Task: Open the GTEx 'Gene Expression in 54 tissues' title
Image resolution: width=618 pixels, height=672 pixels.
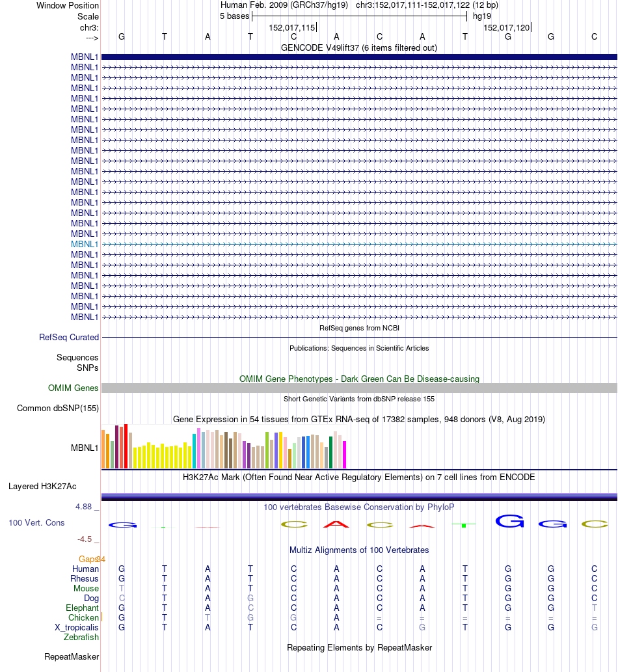Action: tap(359, 419)
